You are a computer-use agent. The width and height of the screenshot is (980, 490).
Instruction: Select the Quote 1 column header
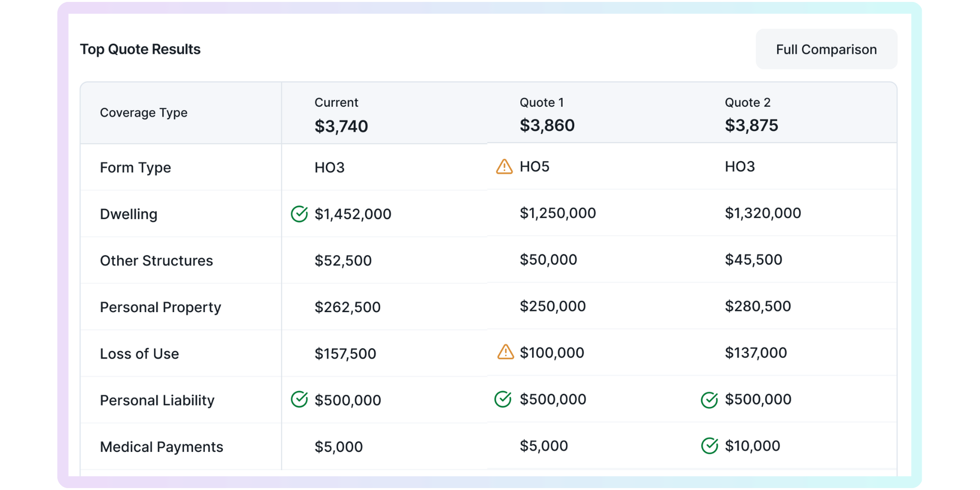541,102
